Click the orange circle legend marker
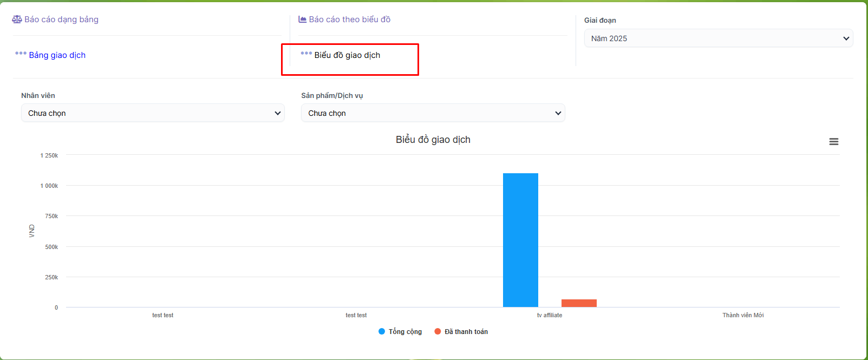The width and height of the screenshot is (868, 360). click(x=438, y=331)
